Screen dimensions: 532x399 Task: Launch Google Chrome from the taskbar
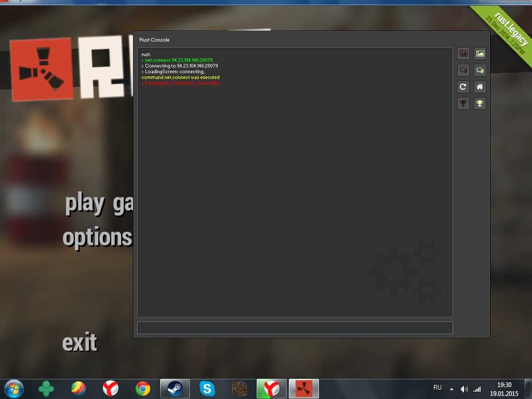coord(143,389)
